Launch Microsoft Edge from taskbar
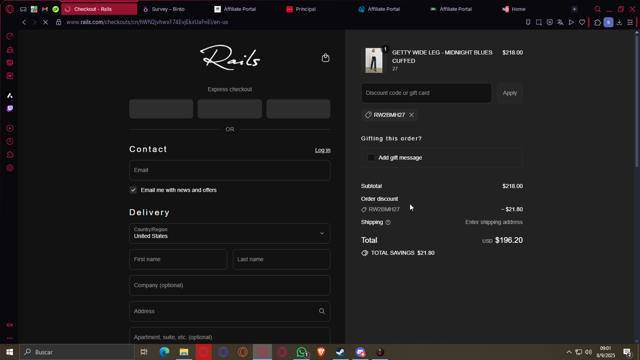Viewport: 640px width, 360px height. [164, 352]
